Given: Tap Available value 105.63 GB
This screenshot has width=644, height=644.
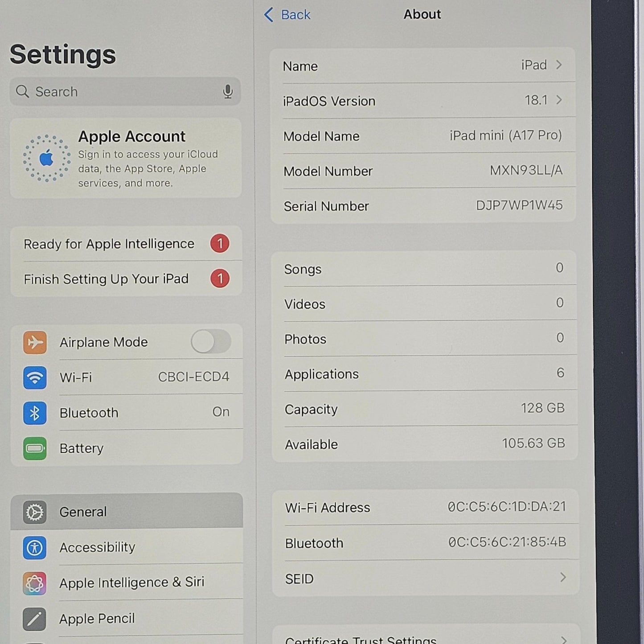Looking at the screenshot, I should click(x=533, y=443).
